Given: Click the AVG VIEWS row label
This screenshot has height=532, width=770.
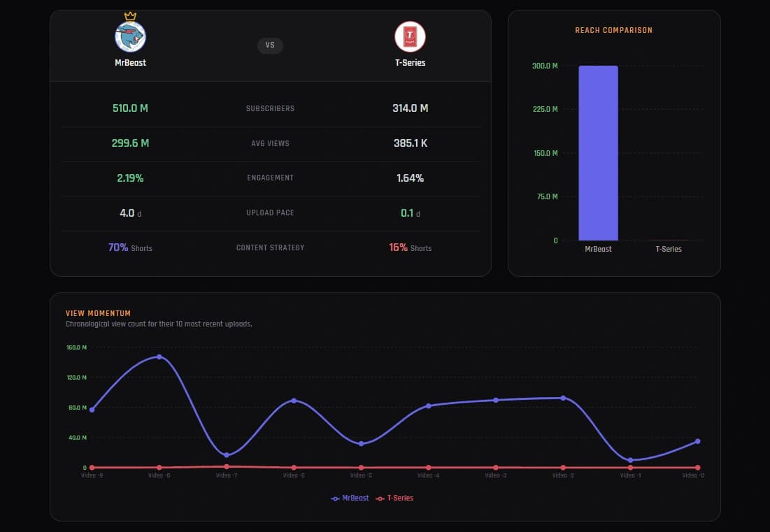Looking at the screenshot, I should 270,143.
